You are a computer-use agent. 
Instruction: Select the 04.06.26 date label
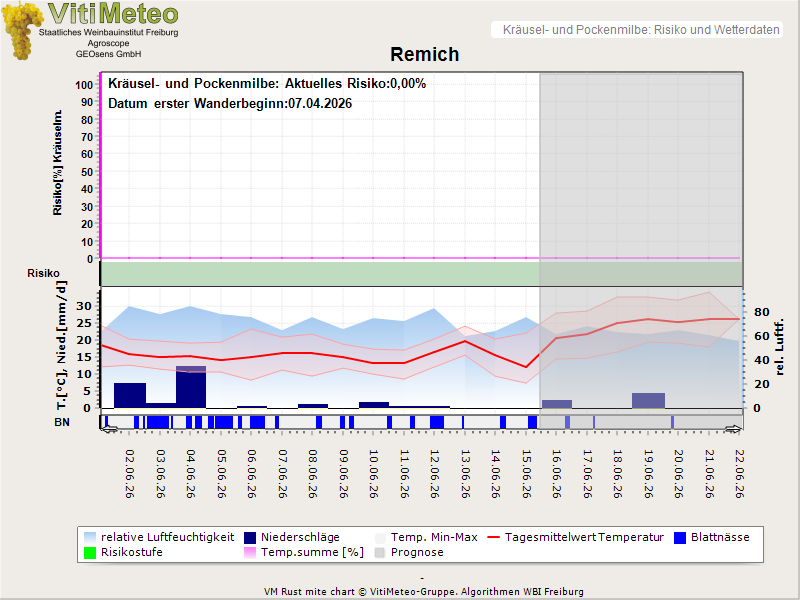191,473
